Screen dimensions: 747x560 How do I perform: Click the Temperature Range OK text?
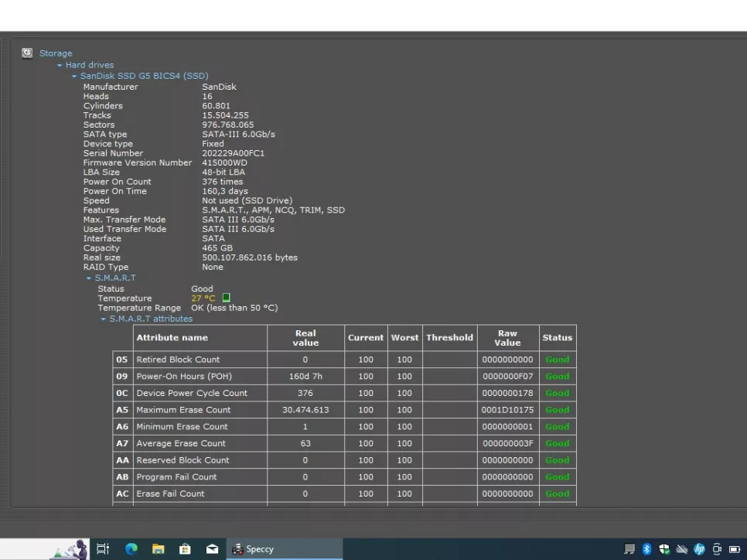[234, 308]
